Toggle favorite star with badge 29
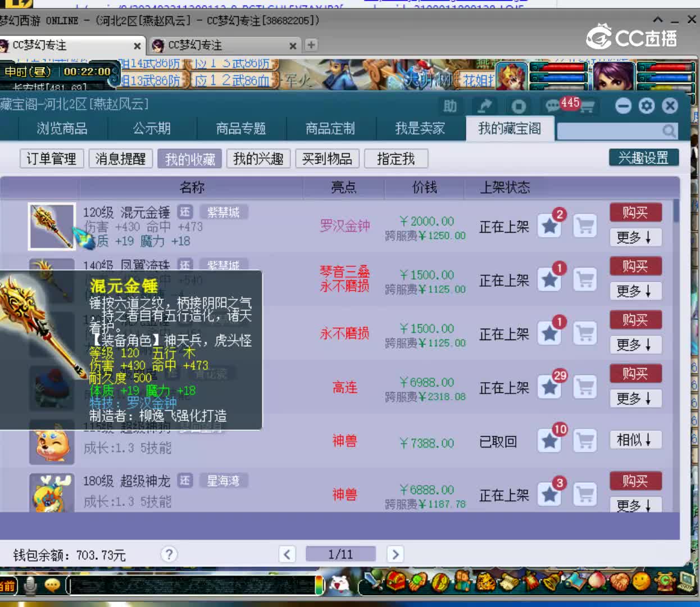The image size is (700, 607). pos(549,387)
